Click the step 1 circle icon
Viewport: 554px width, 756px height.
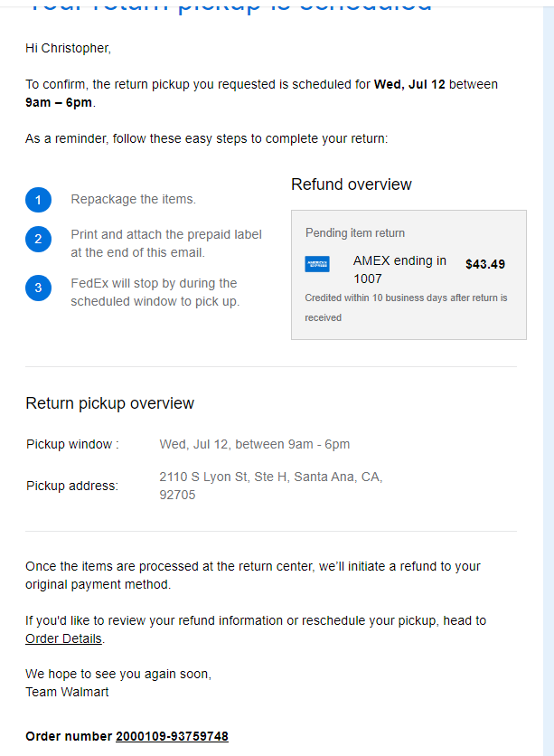[x=39, y=200]
